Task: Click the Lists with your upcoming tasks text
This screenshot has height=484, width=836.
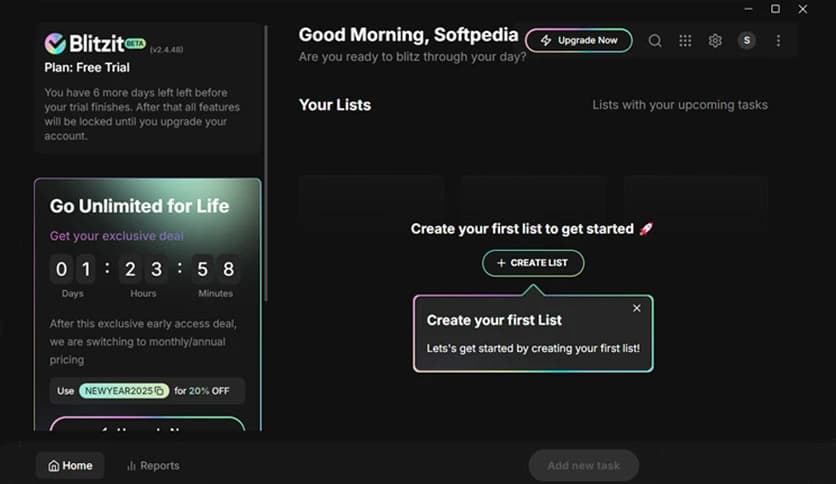Action: click(680, 104)
